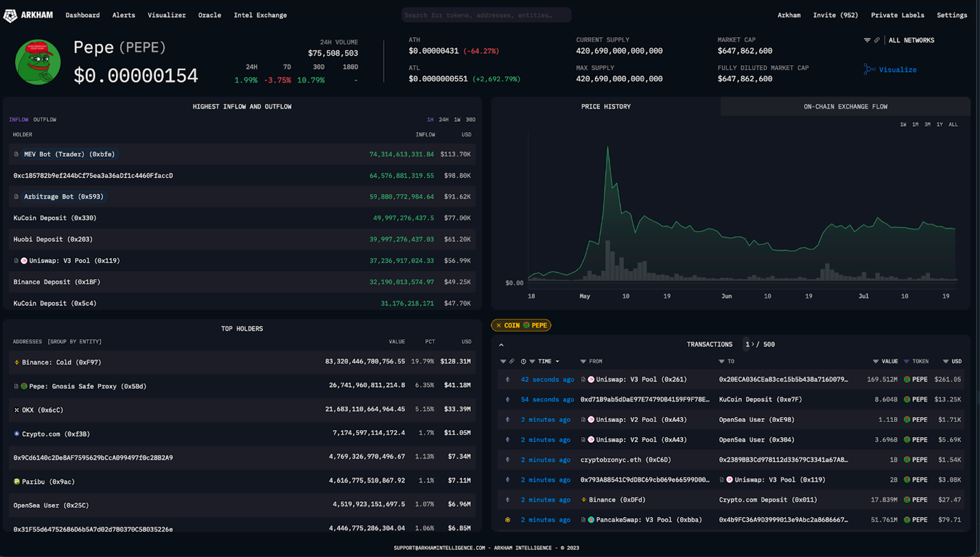Click PEPE token icon in the $261.05 row
Screen dimensions: 980x557
(x=907, y=380)
